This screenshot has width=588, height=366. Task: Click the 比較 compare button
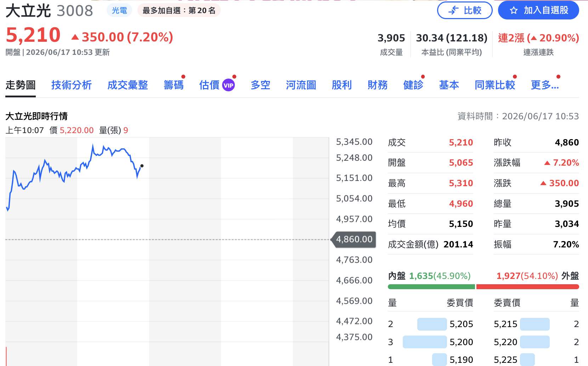[465, 10]
